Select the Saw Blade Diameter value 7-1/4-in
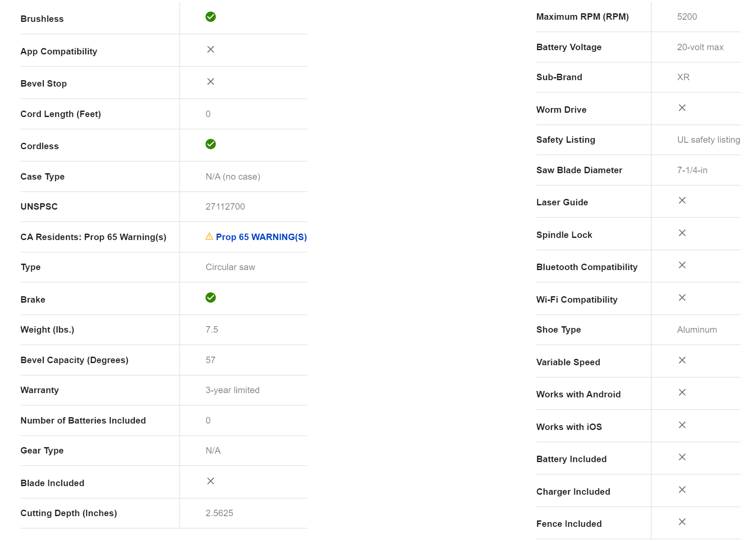756x541 pixels. [x=692, y=170]
